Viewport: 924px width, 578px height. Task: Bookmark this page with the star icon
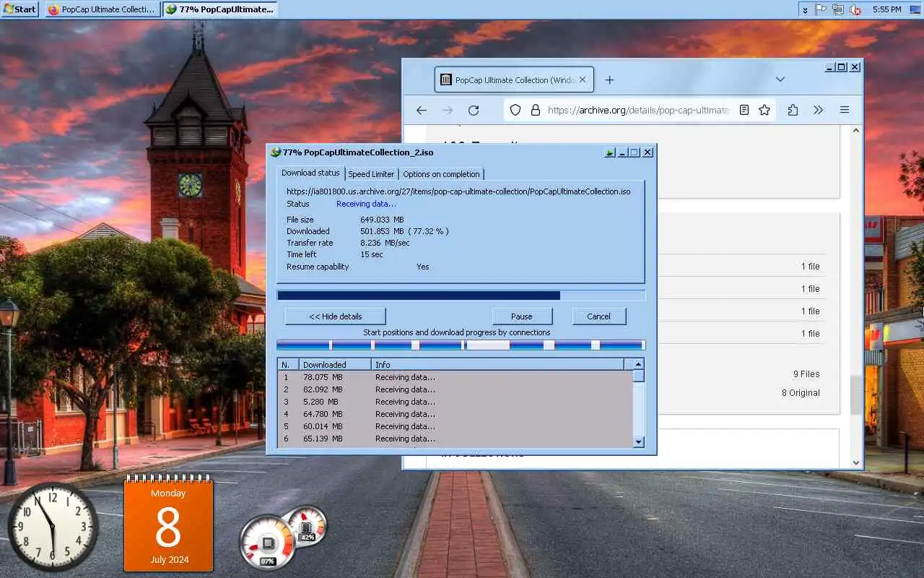pyautogui.click(x=764, y=110)
